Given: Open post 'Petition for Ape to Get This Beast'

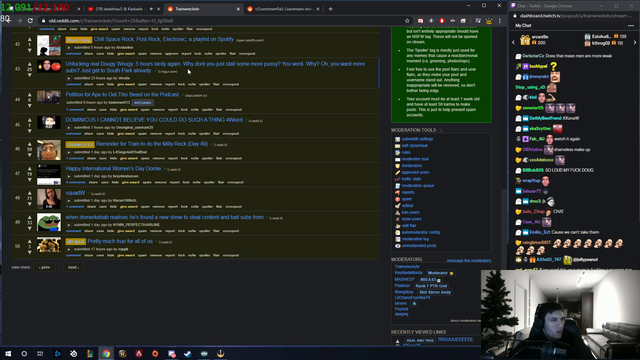Looking at the screenshot, I should (122, 94).
